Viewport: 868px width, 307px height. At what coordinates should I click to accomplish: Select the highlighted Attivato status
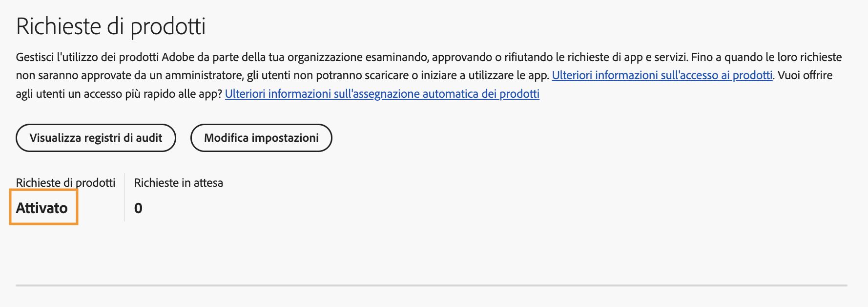click(42, 208)
